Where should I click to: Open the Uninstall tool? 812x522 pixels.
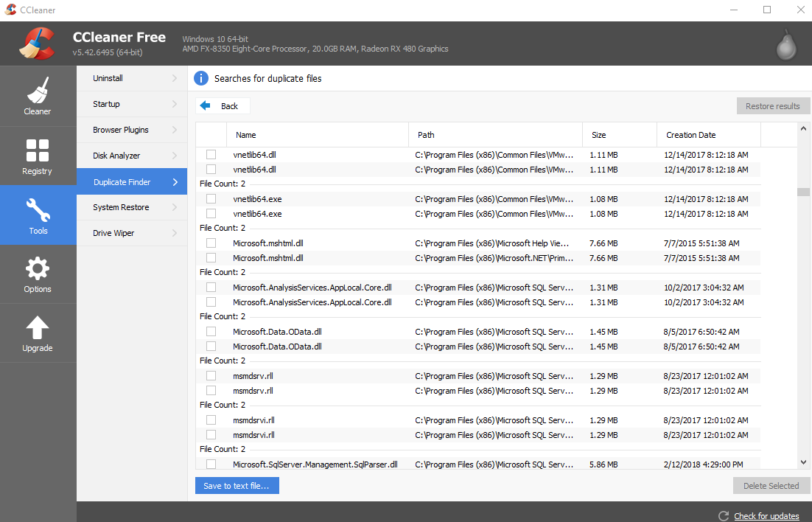click(x=132, y=78)
